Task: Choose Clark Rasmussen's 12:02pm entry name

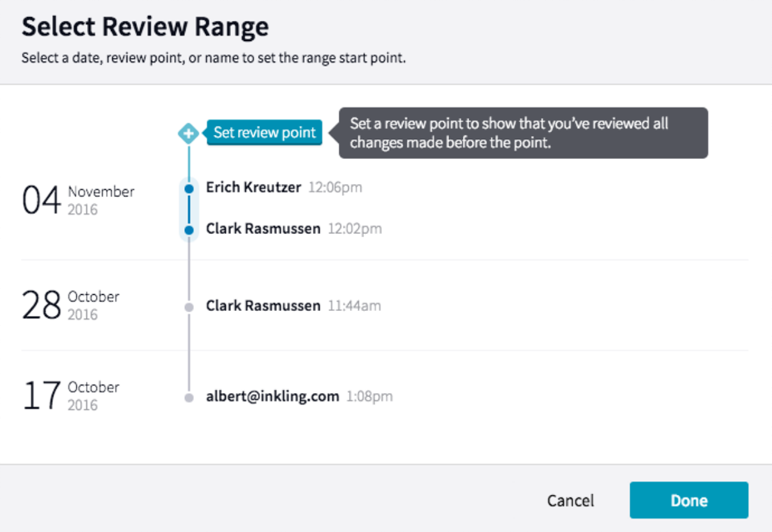Action: click(263, 229)
